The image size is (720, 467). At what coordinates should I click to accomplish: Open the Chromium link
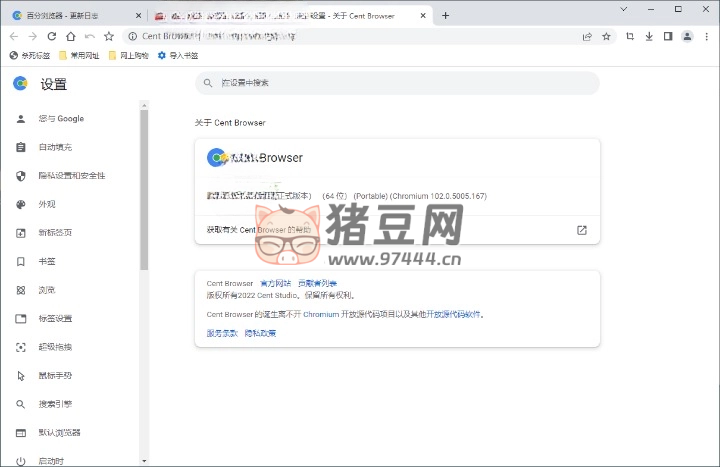(x=321, y=315)
